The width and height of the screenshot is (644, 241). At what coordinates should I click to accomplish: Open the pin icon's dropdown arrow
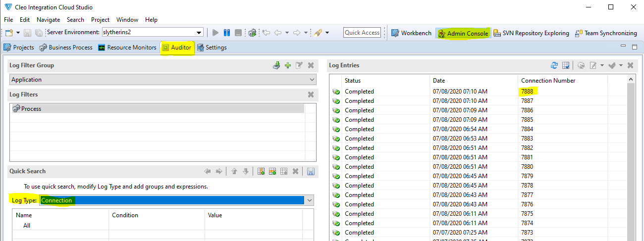328,33
